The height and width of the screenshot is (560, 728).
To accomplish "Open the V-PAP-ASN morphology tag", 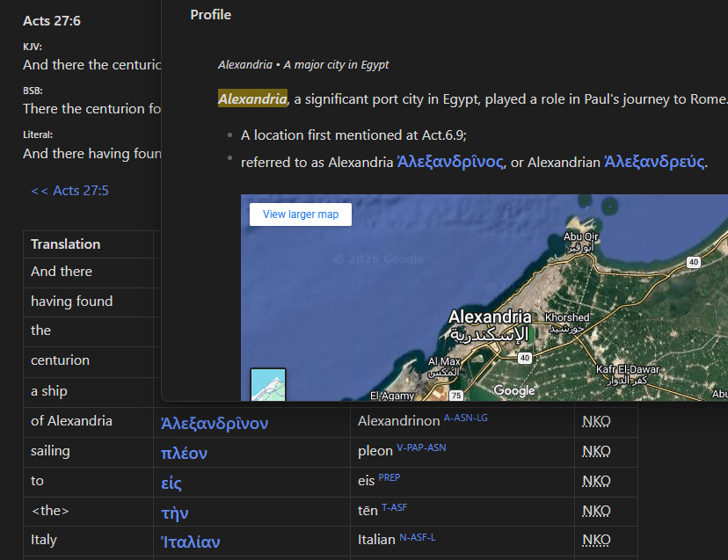I will (421, 447).
